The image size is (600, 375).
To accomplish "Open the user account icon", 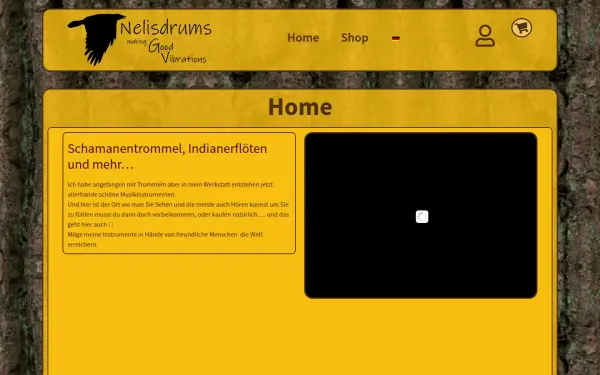I will (x=485, y=36).
